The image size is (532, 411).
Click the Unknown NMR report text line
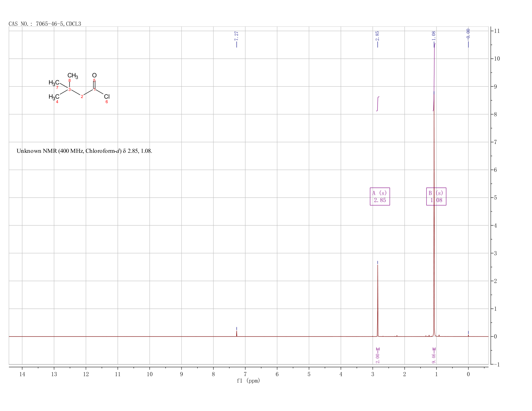84,151
